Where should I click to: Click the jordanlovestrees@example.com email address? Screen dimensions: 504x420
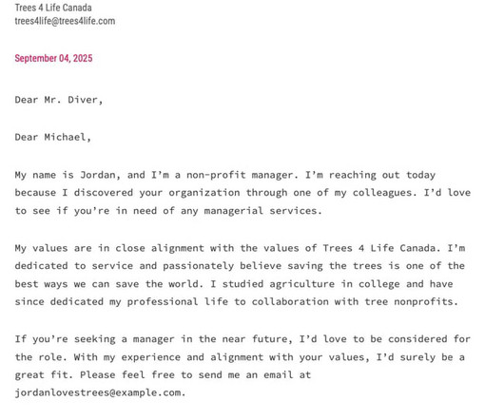97,392
